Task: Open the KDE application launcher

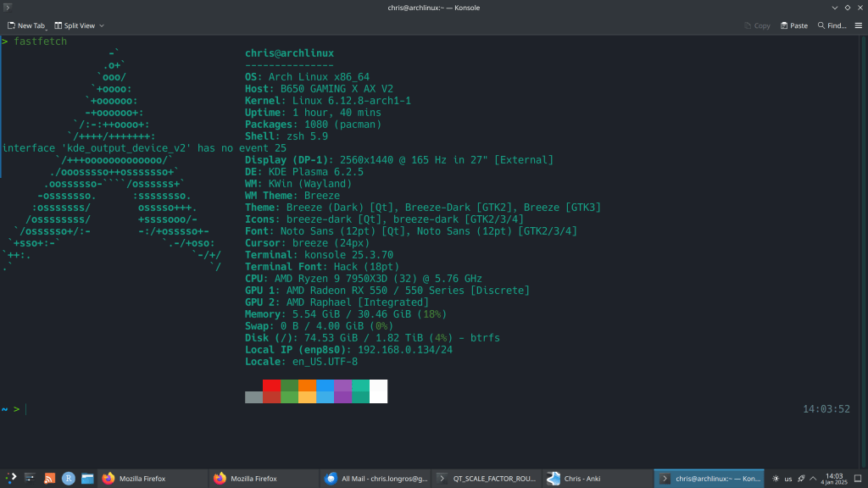Action: 11,479
